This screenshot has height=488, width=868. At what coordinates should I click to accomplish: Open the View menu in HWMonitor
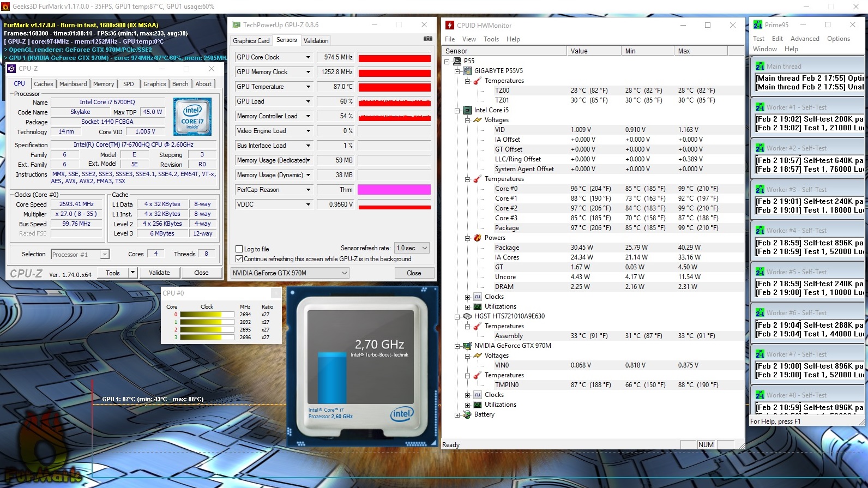pos(469,39)
